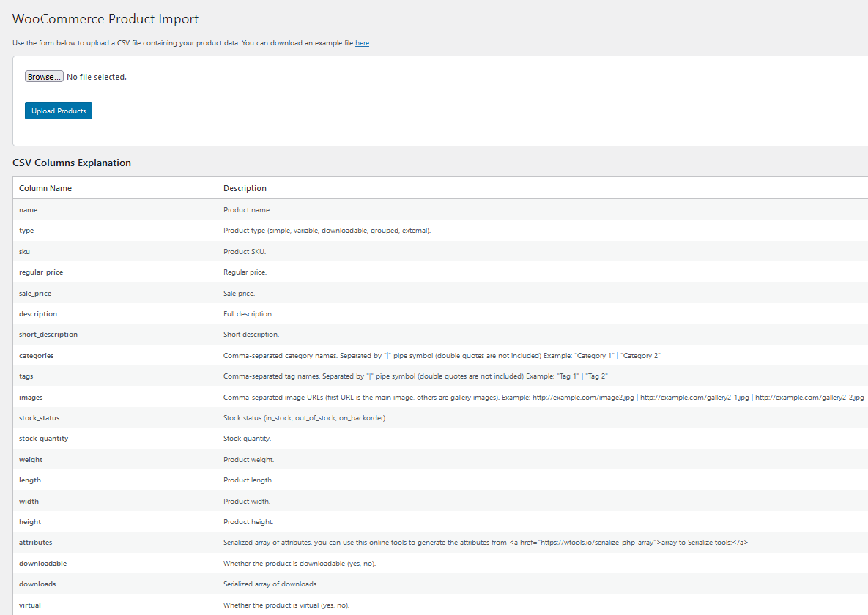Screen dimensions: 868x615
Task: Open the example file 'here' link
Action: tap(362, 43)
